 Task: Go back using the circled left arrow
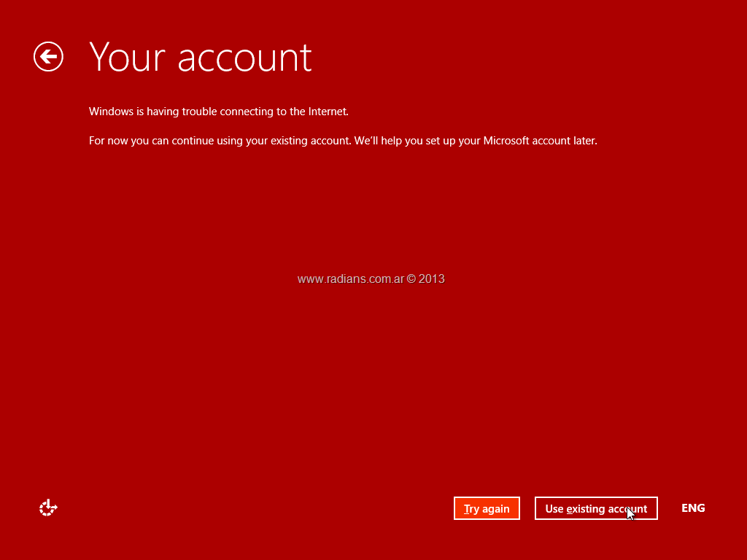48,57
